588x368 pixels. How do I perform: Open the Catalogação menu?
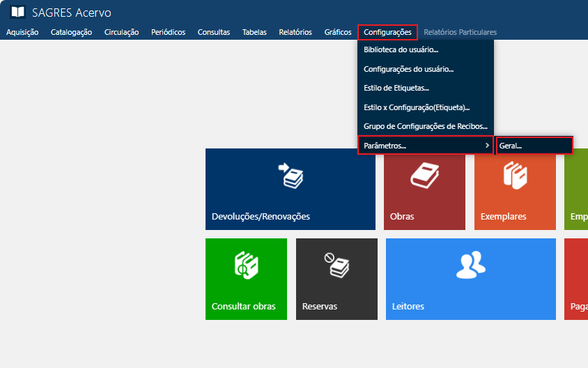click(71, 32)
